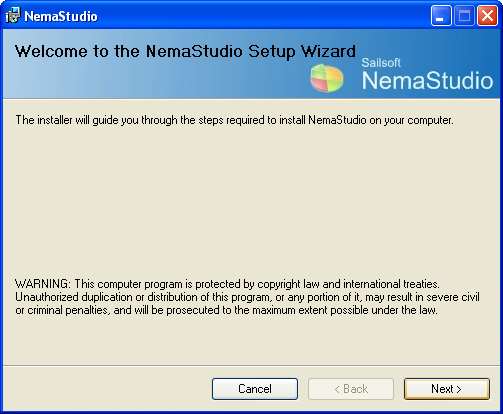Click the colorful NemaStudio sphere logo

[327, 78]
